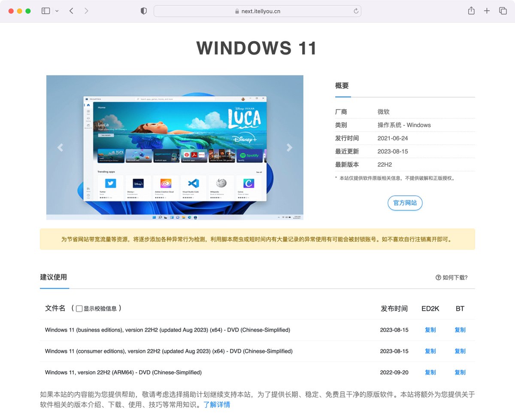
Task: Click the 文件名 column header
Action: click(x=55, y=308)
